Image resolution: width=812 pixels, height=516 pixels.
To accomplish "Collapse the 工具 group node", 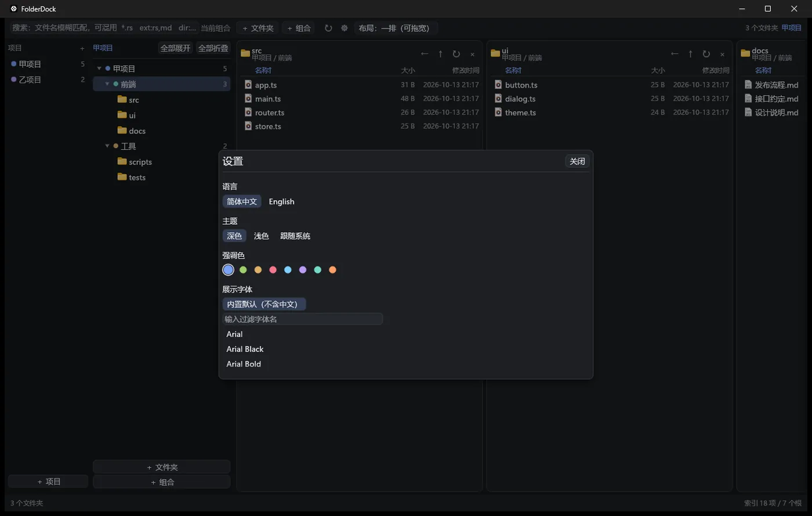I will click(x=107, y=146).
